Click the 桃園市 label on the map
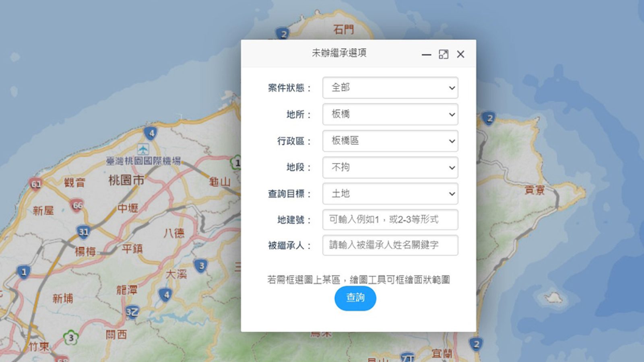The height and width of the screenshot is (362, 644). (126, 180)
